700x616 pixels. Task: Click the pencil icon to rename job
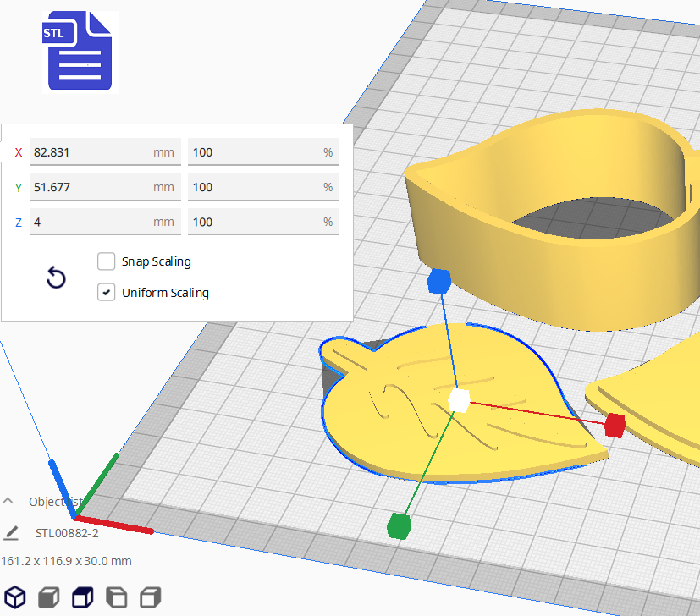[x=11, y=533]
